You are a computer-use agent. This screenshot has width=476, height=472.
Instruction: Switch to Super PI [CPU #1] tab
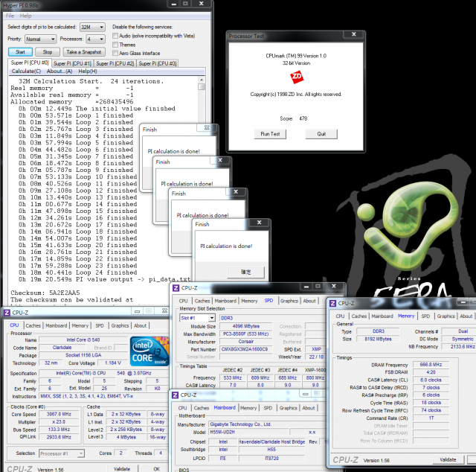pos(72,63)
